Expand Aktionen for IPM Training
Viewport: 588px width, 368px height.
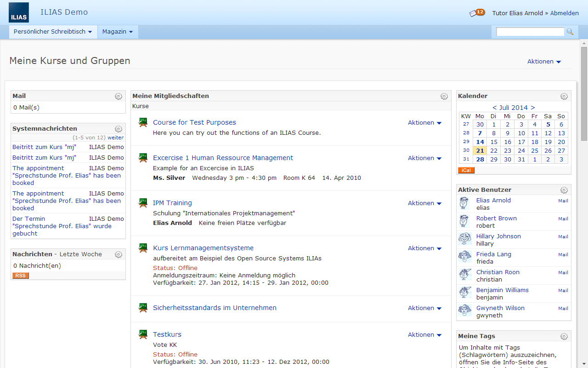click(x=424, y=203)
